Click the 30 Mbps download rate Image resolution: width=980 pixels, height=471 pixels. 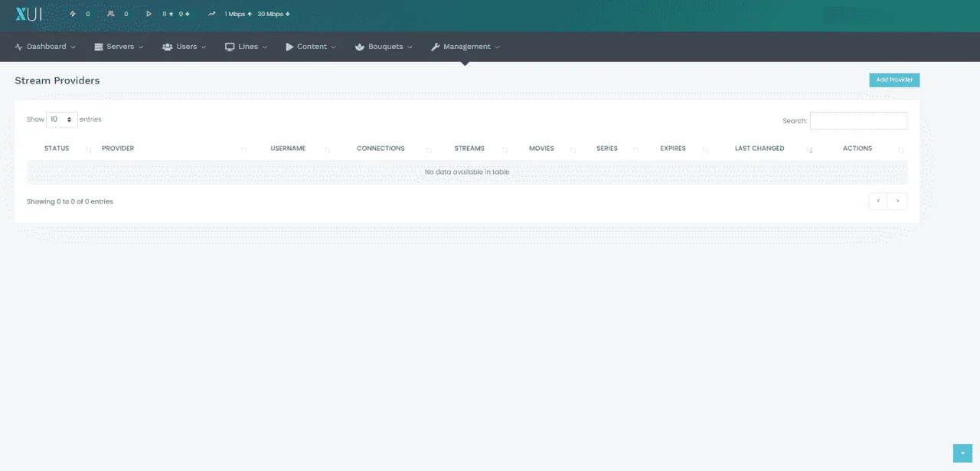pyautogui.click(x=273, y=14)
